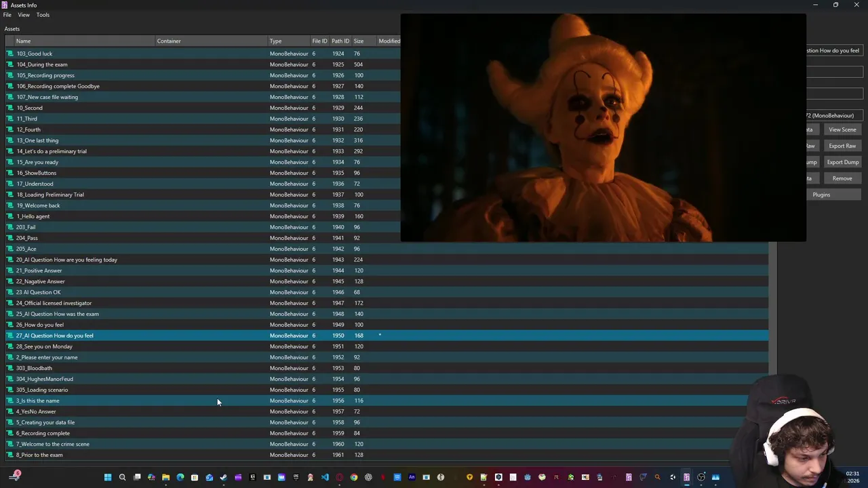Open Task View in the taskbar
This screenshot has height=488, width=868.
137,477
